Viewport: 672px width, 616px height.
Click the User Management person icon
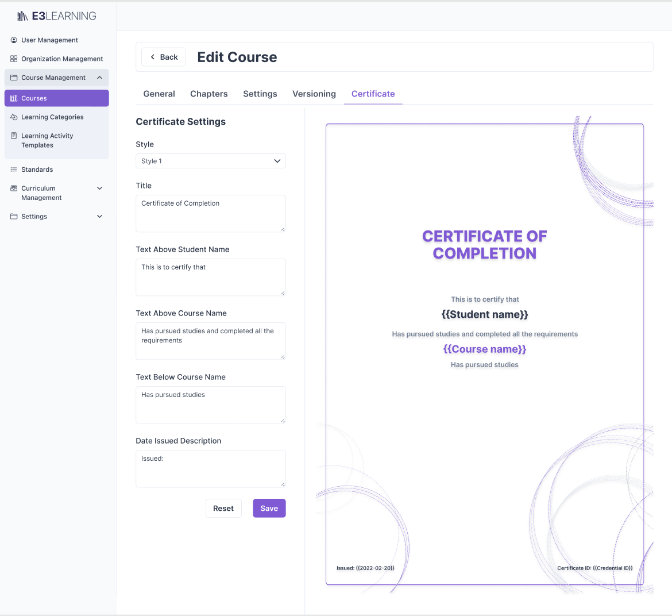tap(14, 40)
